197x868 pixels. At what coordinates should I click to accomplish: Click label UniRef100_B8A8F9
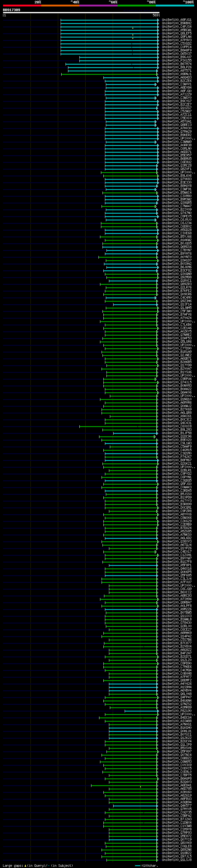[176, 50]
